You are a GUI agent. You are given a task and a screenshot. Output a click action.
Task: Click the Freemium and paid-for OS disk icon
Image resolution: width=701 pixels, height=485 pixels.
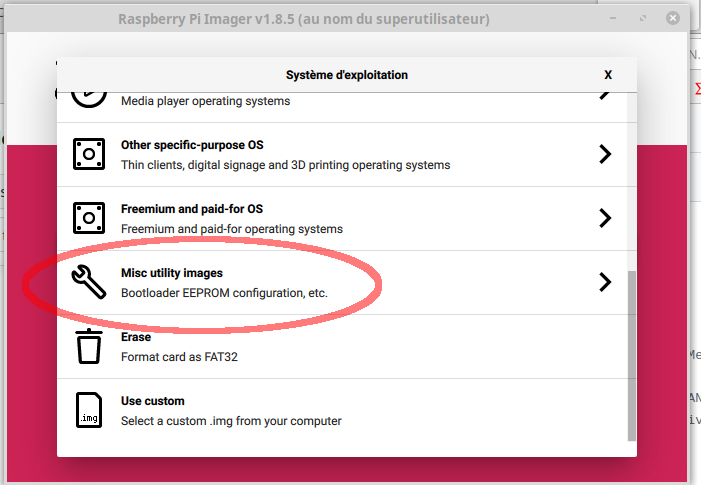click(89, 218)
